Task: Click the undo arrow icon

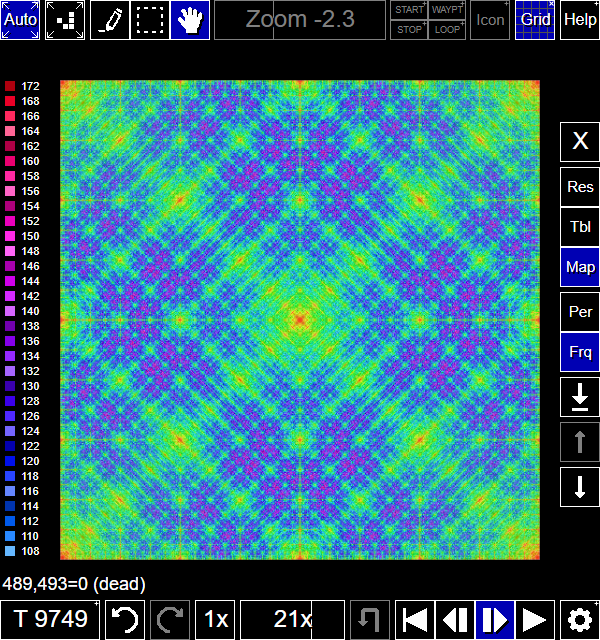Action: (125, 620)
